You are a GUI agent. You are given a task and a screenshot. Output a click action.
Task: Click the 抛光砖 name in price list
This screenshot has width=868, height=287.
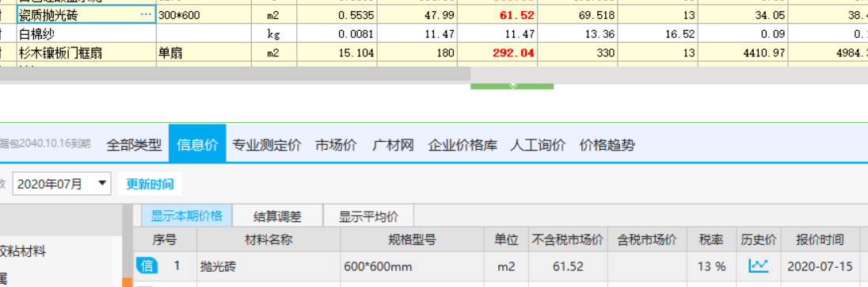[x=268, y=266]
